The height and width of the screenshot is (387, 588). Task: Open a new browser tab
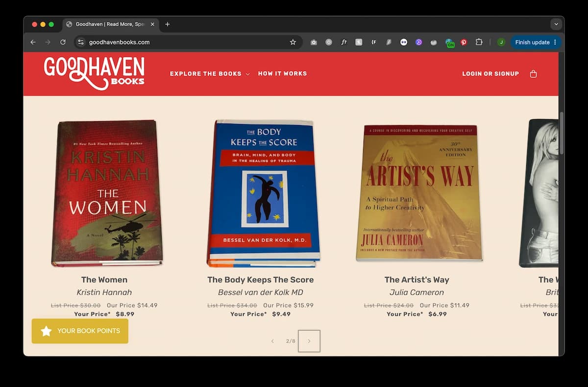[167, 24]
